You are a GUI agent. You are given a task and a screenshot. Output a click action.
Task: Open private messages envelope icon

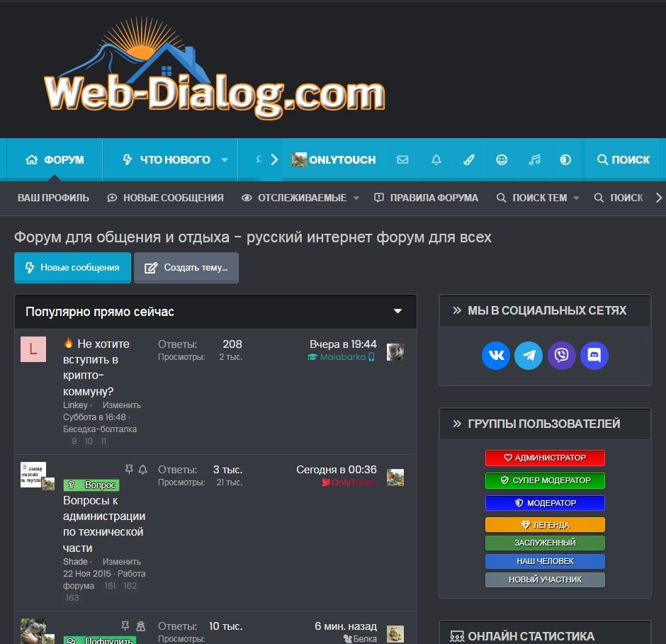coord(402,159)
